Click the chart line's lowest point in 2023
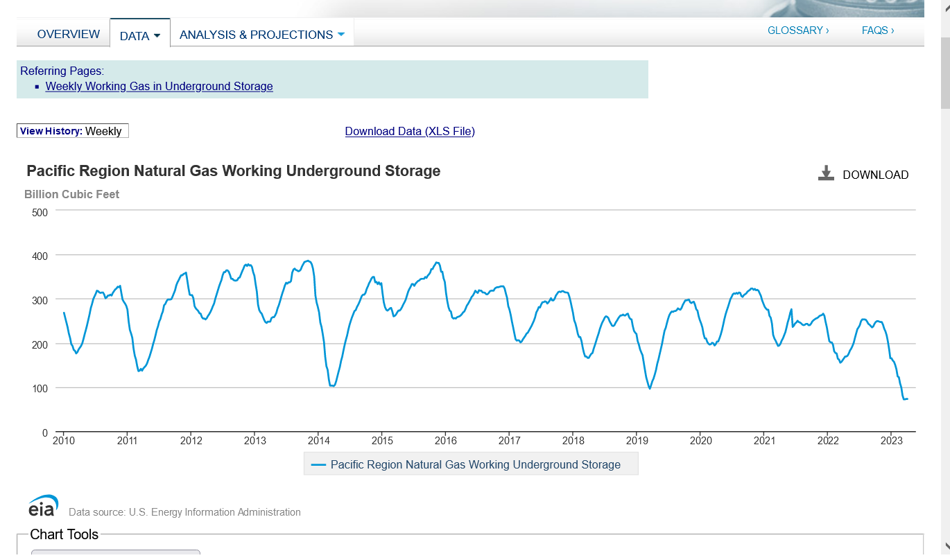 tap(904, 399)
